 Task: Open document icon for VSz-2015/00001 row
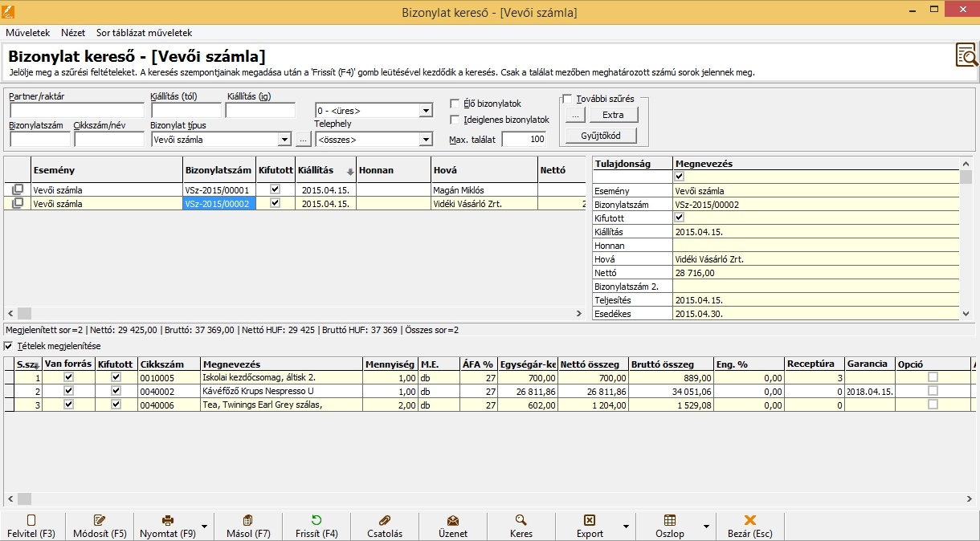(18, 190)
